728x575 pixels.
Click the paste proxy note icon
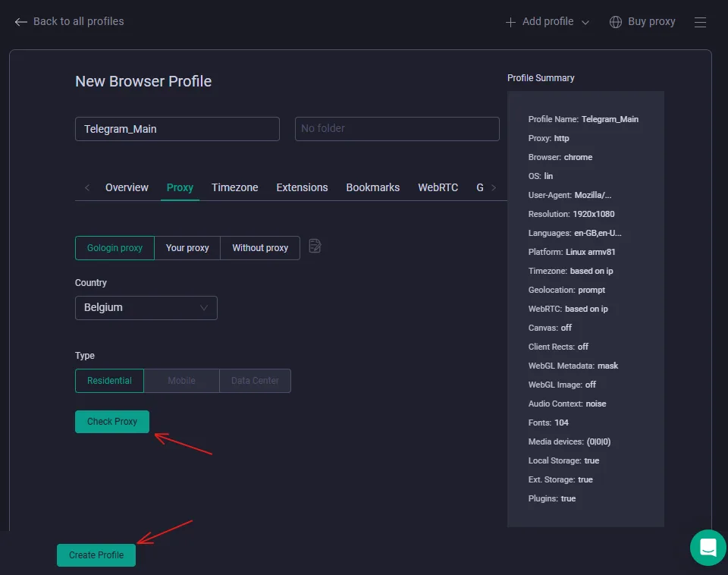[x=315, y=246]
